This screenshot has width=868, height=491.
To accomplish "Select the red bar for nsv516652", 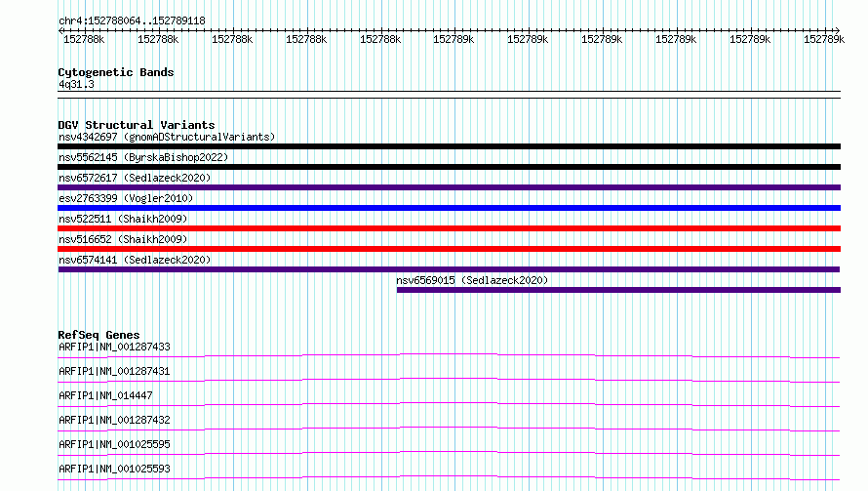I will 449,249.
